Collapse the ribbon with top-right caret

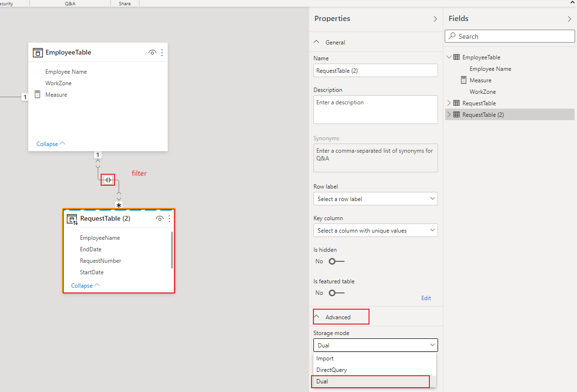[572, 2]
